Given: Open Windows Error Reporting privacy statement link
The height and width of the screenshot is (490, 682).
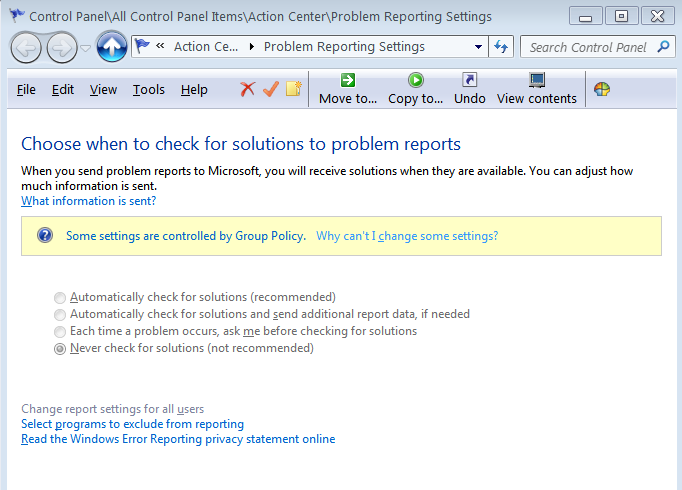Looking at the screenshot, I should (178, 439).
